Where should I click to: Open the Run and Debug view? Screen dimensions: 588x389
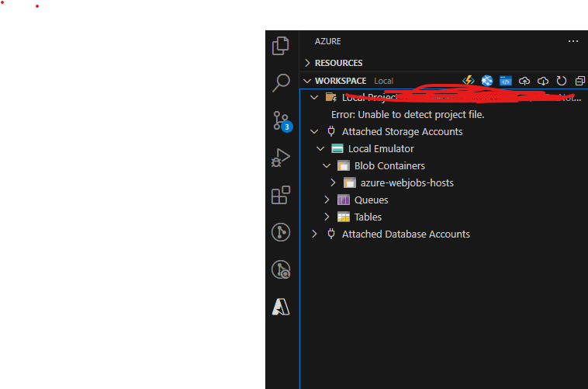pos(281,158)
